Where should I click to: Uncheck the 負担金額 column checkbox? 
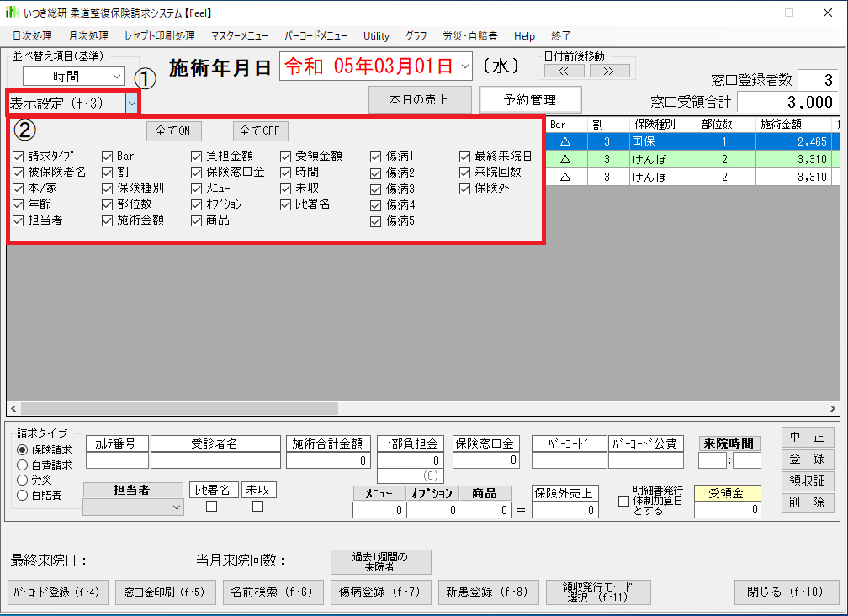pyautogui.click(x=197, y=157)
